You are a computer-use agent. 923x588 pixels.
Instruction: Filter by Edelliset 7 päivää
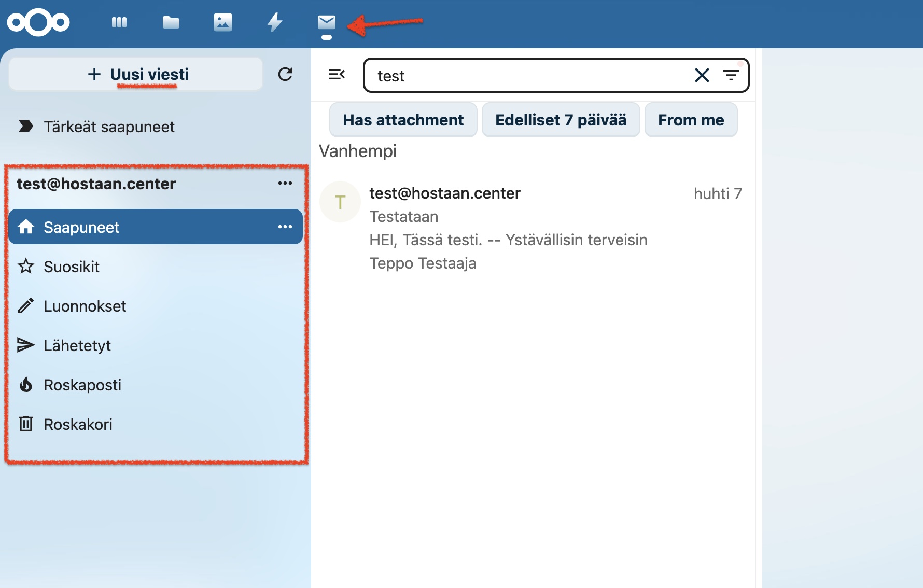tap(561, 120)
